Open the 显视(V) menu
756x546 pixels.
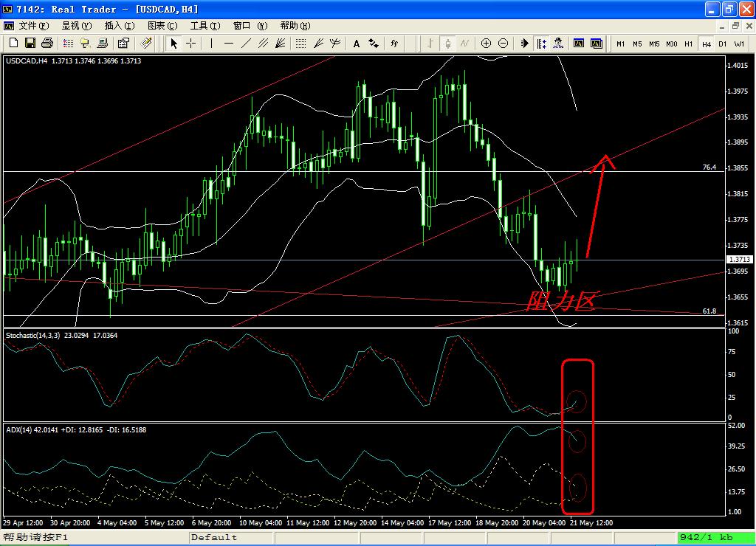(x=77, y=26)
